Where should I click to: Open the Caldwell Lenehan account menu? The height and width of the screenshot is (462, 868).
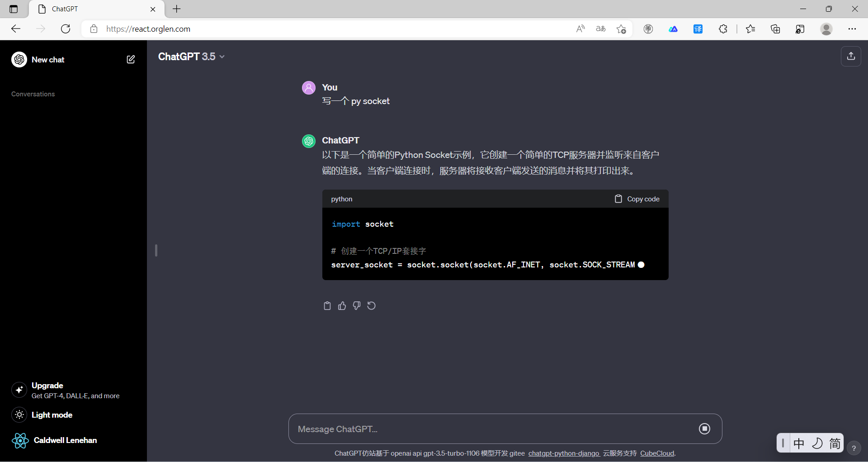pos(54,440)
